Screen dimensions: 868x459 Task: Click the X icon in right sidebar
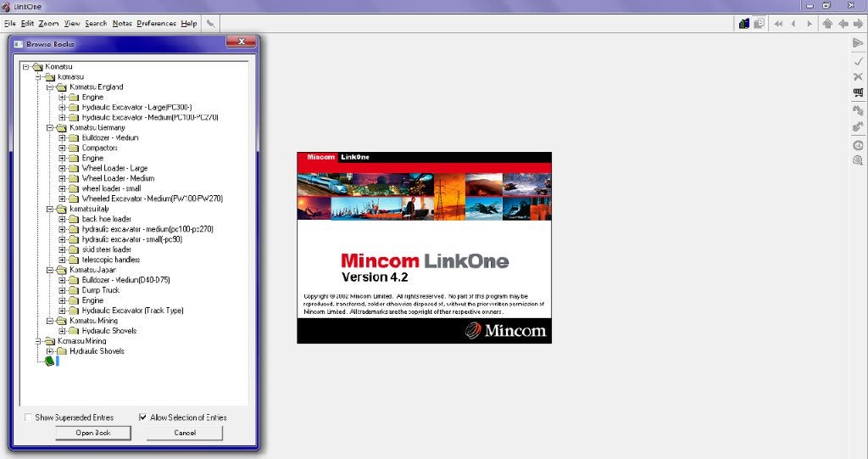[858, 76]
